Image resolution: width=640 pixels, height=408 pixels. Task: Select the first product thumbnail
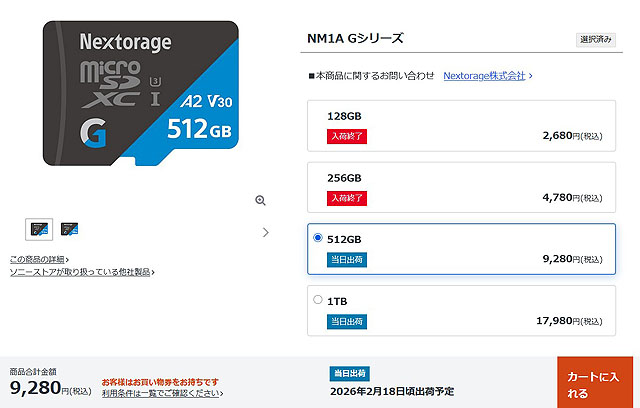[x=39, y=229]
